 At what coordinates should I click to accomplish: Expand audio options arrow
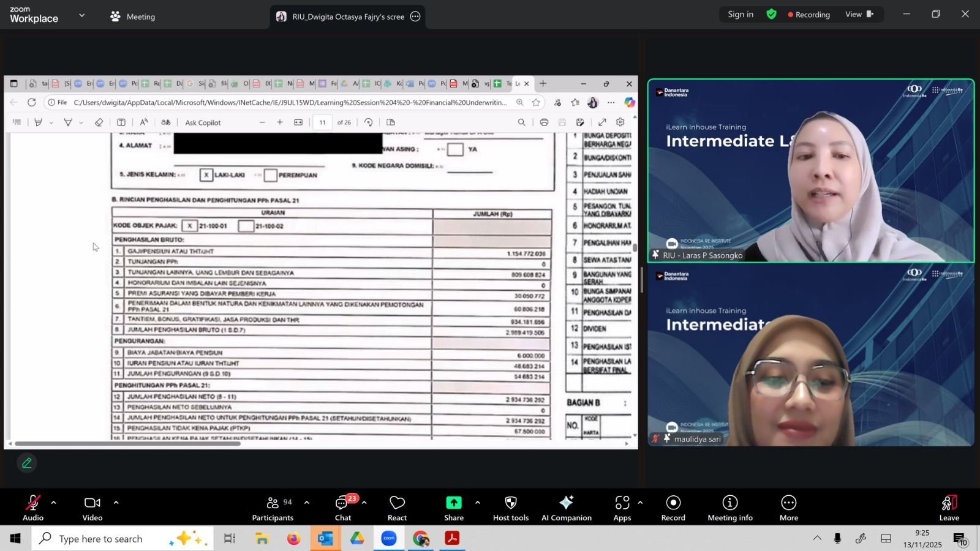pos(54,503)
